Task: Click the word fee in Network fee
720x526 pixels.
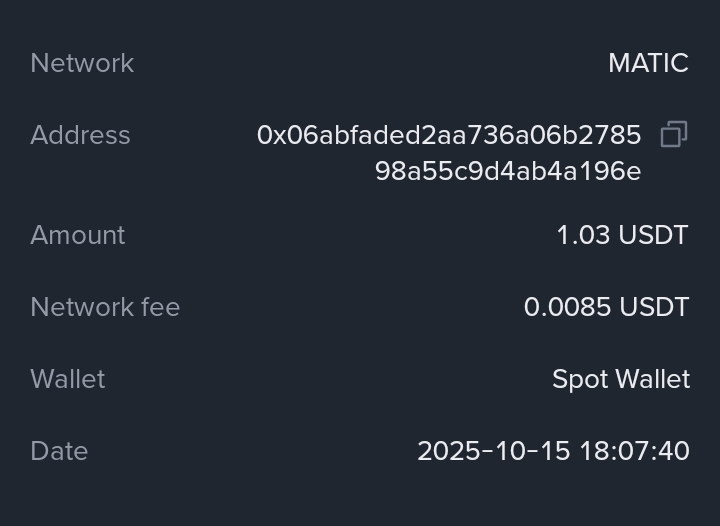Action: pos(161,307)
